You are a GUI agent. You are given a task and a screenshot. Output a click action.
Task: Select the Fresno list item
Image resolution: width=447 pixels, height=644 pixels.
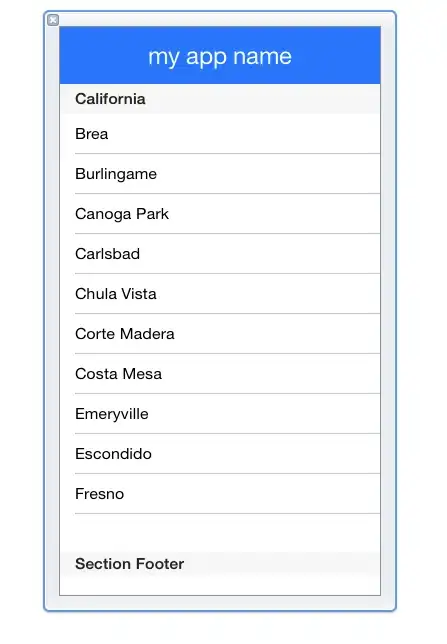[220, 494]
